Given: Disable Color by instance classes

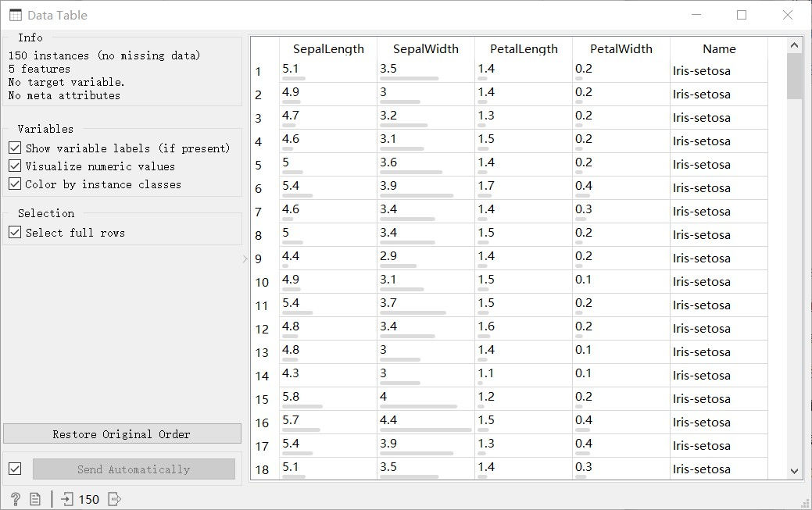Looking at the screenshot, I should (15, 184).
